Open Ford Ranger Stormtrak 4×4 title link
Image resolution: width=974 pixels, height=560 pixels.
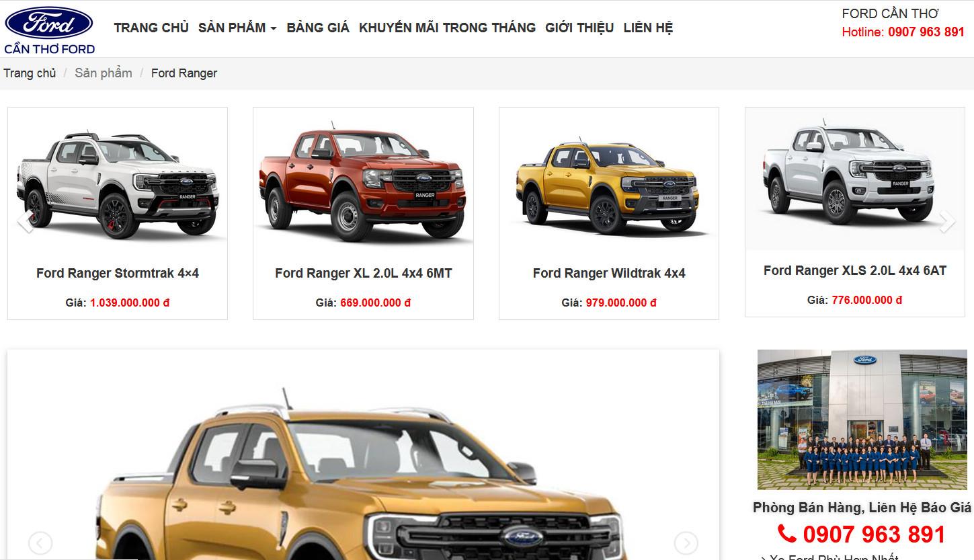pyautogui.click(x=118, y=273)
